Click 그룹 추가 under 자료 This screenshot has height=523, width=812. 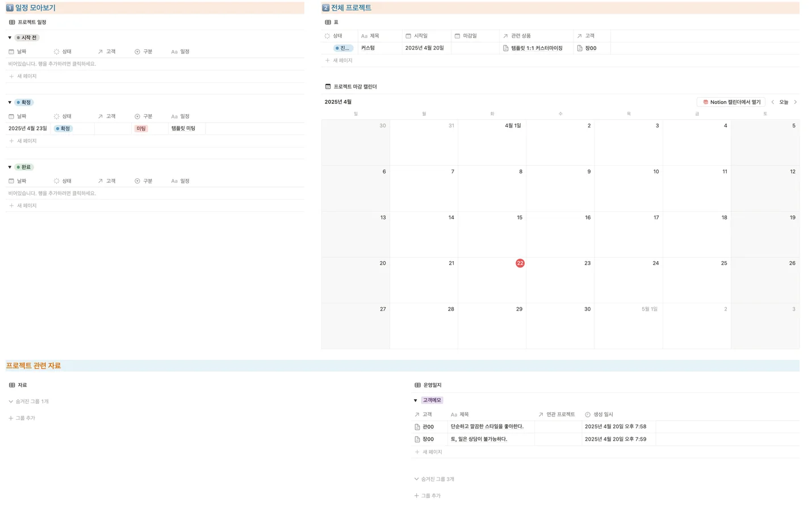click(22, 418)
